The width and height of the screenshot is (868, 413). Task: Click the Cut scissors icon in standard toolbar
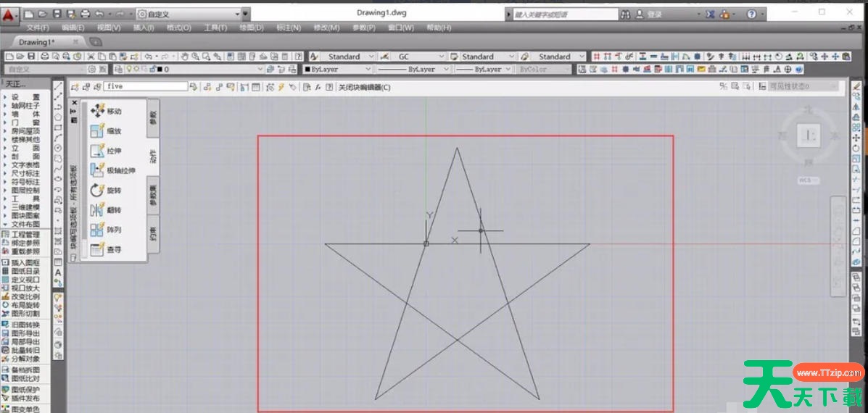click(90, 57)
